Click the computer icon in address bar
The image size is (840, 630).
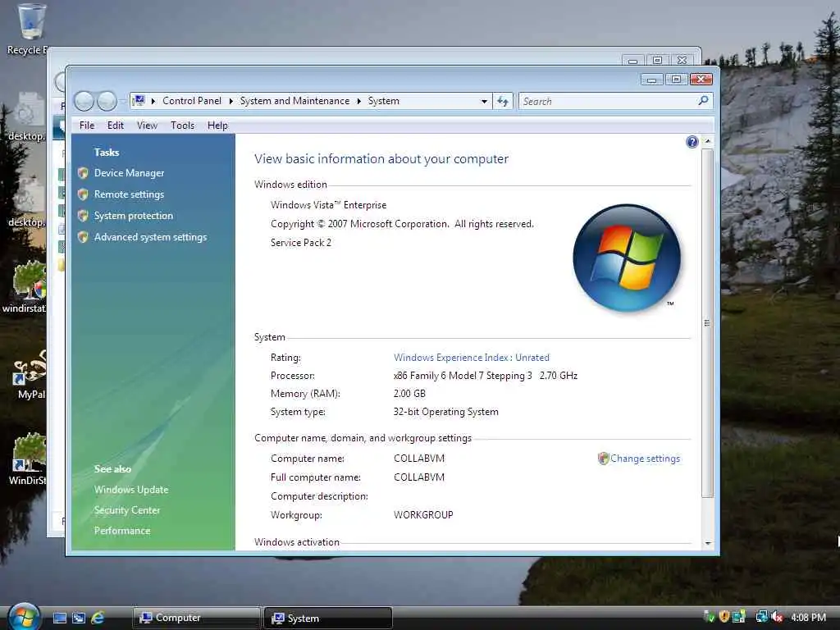pyautogui.click(x=139, y=100)
